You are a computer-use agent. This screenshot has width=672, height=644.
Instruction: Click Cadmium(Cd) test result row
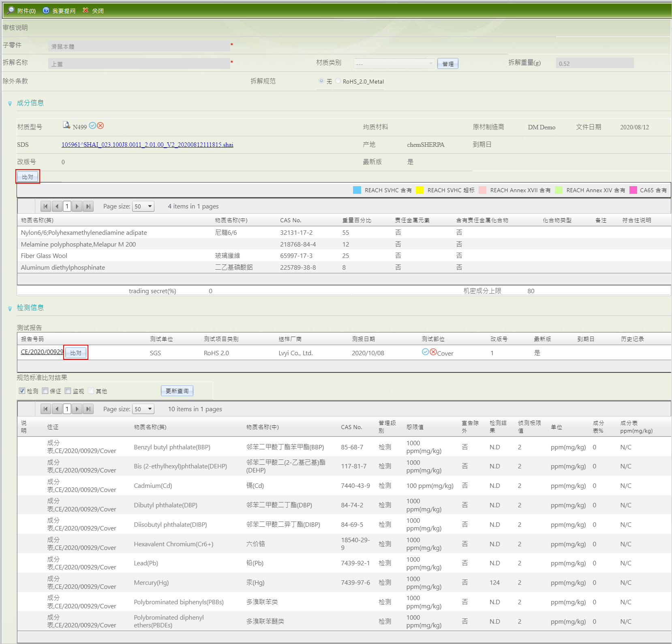pos(344,485)
